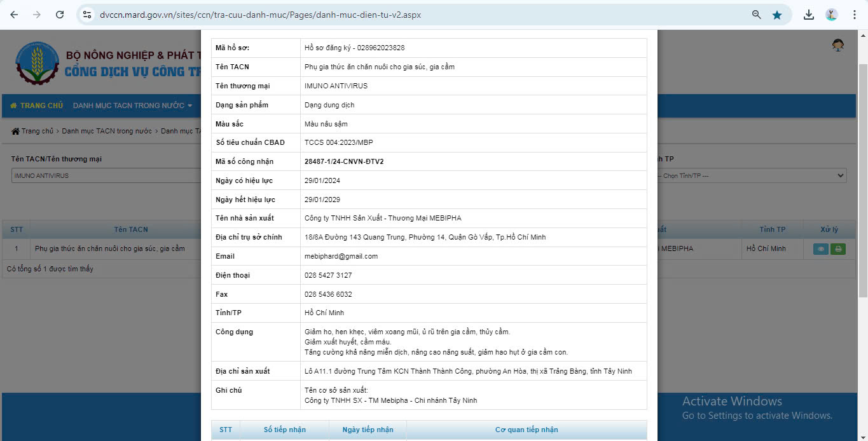Viewport: 868px width, 441px height.
Task: Click the user avatar on the portal header
Action: point(838,45)
